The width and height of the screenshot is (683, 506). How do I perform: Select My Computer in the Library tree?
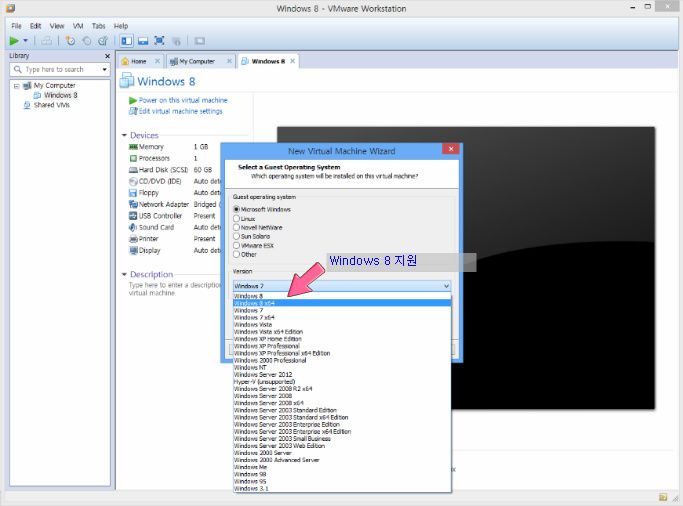[54, 85]
